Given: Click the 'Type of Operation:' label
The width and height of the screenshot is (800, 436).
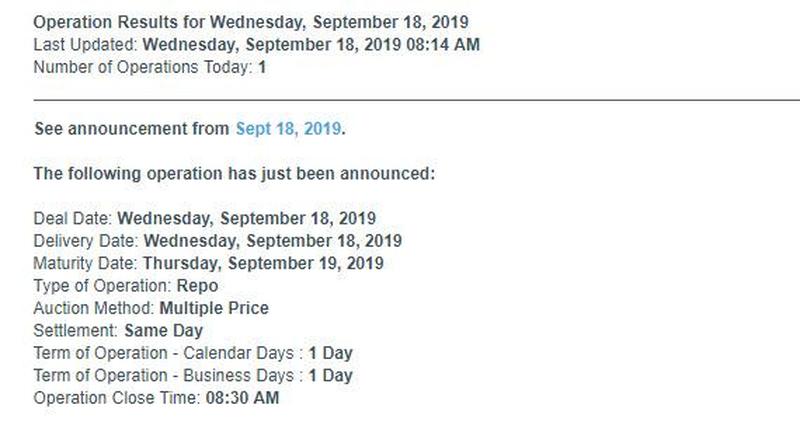Looking at the screenshot, I should tap(103, 286).
